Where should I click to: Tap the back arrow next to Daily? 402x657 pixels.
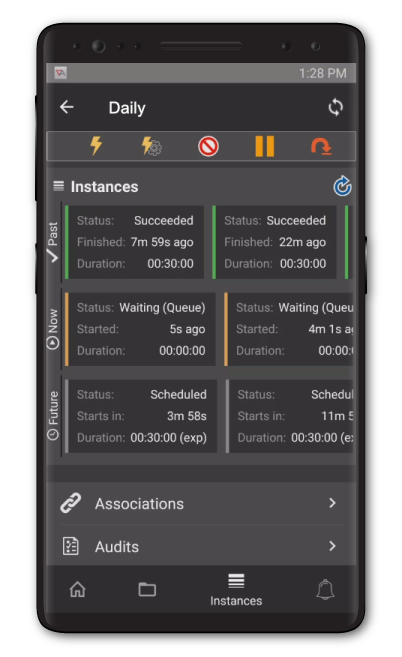67,107
